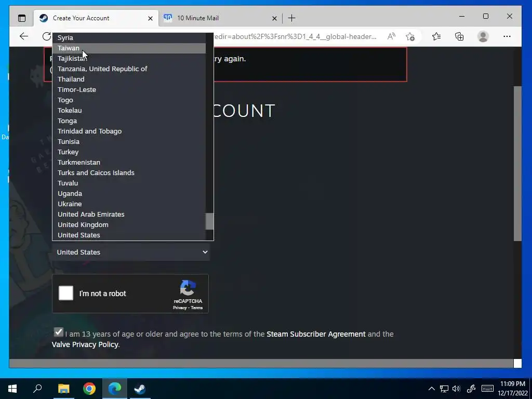
Task: Check the I'm not a robot box
Action: point(66,293)
